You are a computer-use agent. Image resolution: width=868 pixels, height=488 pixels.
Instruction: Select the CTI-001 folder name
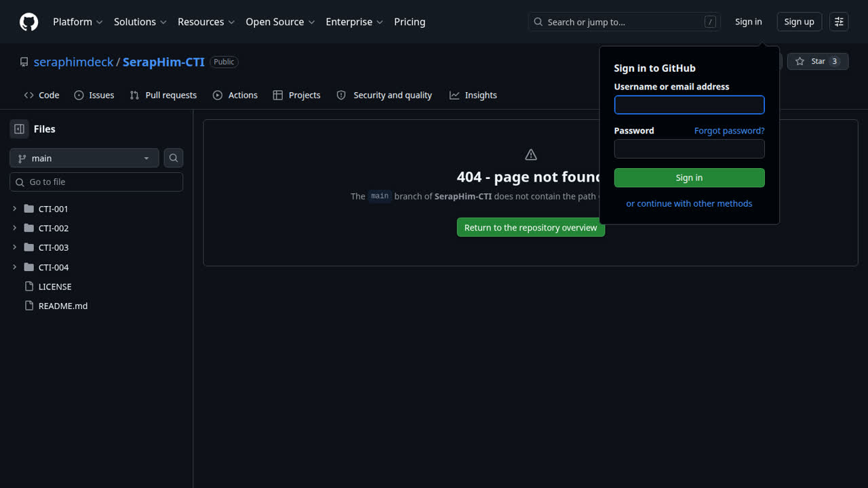[54, 209]
